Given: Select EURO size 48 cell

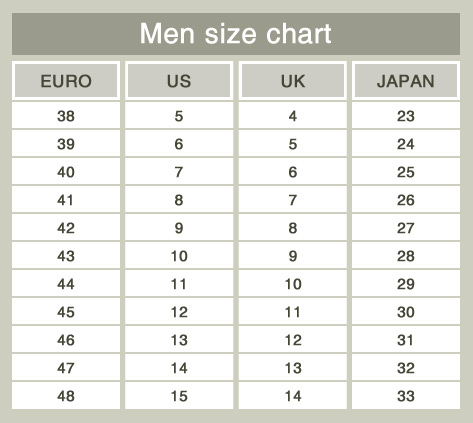Looking at the screenshot, I should click(x=66, y=396).
